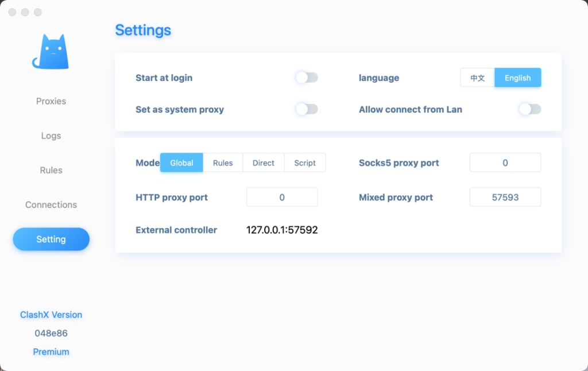Open the Logs page
This screenshot has width=588, height=371.
tap(51, 136)
